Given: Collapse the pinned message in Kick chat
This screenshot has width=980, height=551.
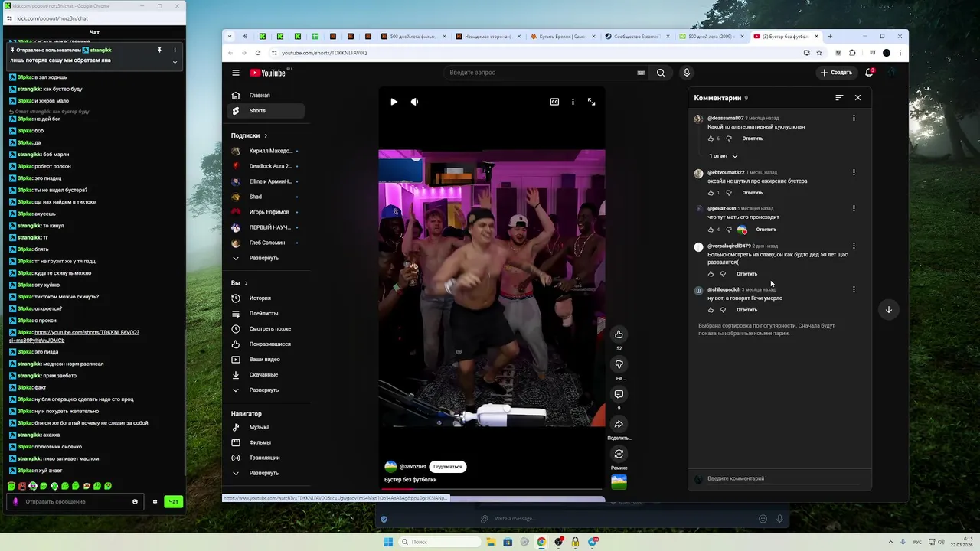Looking at the screenshot, I should tap(175, 61).
